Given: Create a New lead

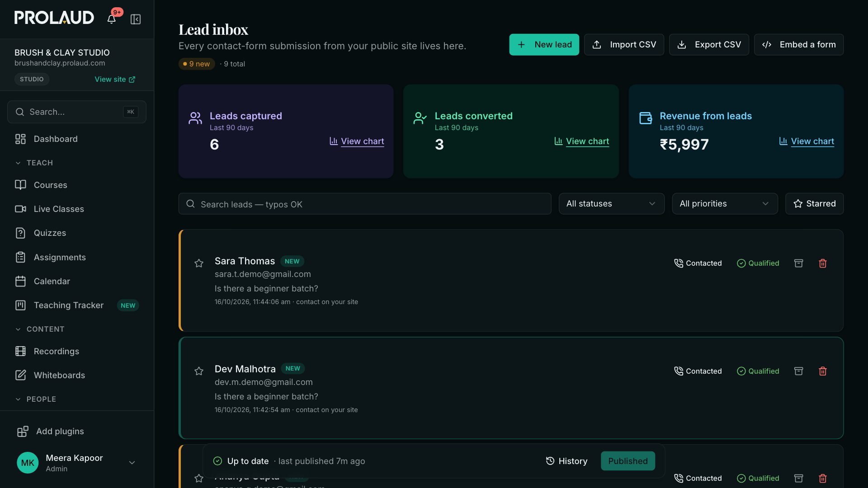Looking at the screenshot, I should [544, 45].
